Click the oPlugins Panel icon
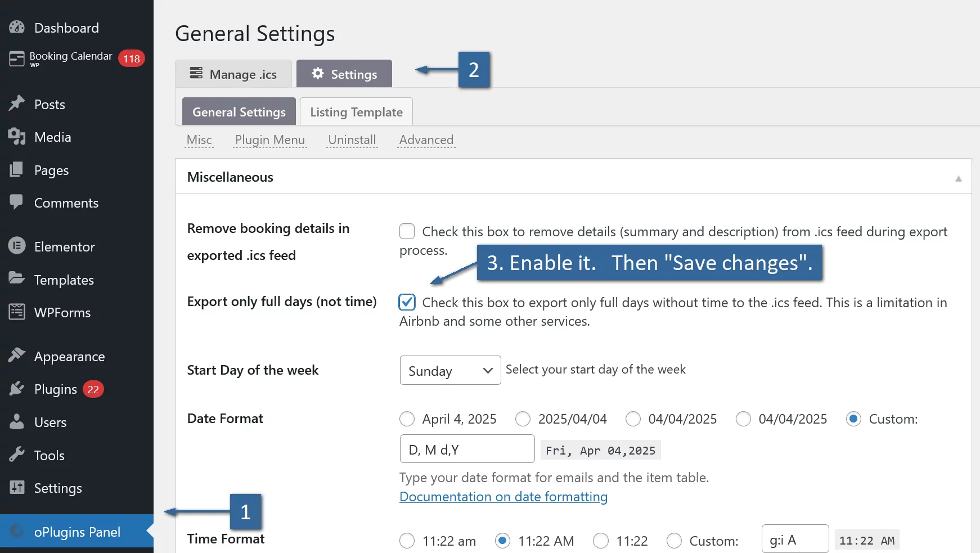980x553 pixels. coord(17,531)
